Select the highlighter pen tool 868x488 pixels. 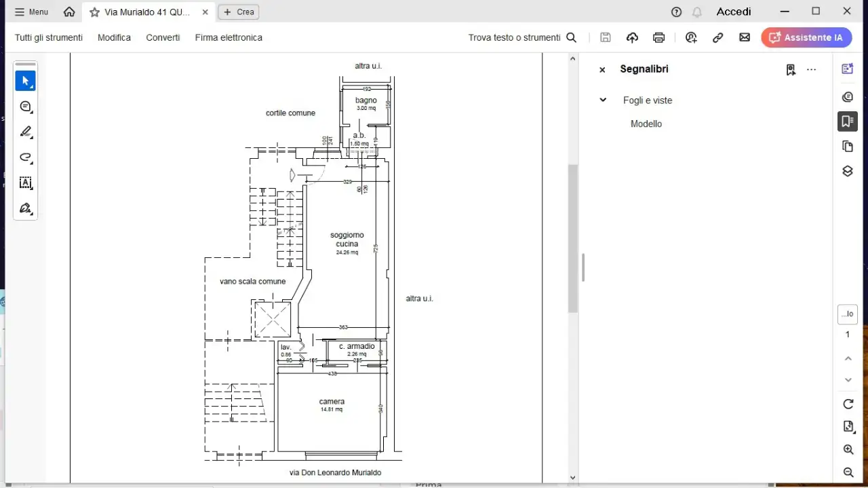(x=26, y=132)
